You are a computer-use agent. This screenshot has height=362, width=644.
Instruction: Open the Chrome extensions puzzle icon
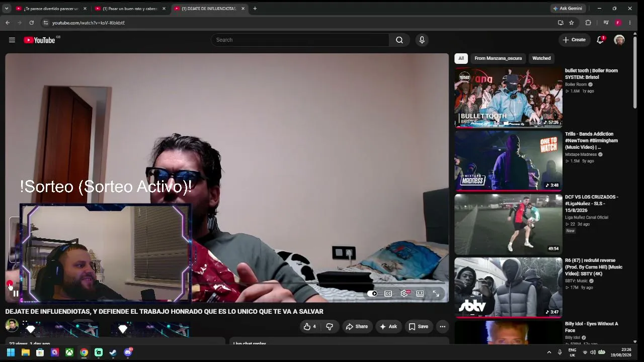(x=588, y=23)
